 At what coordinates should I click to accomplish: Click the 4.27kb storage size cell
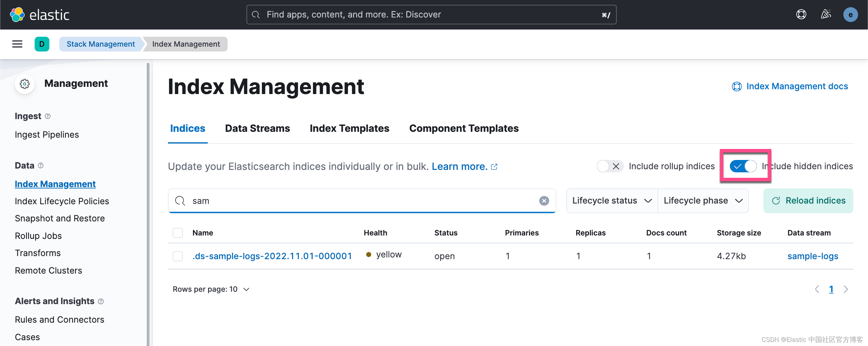point(732,256)
